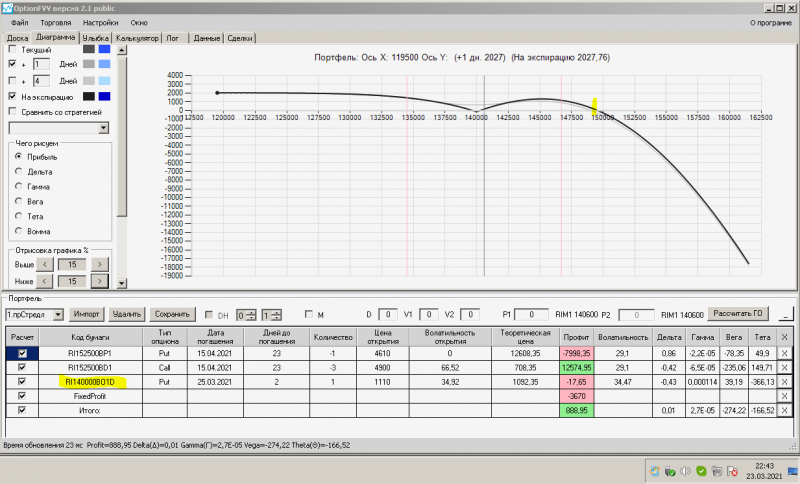The height and width of the screenshot is (484, 800).
Task: Delete the RI152500BP1 row with X icon
Action: click(x=784, y=353)
